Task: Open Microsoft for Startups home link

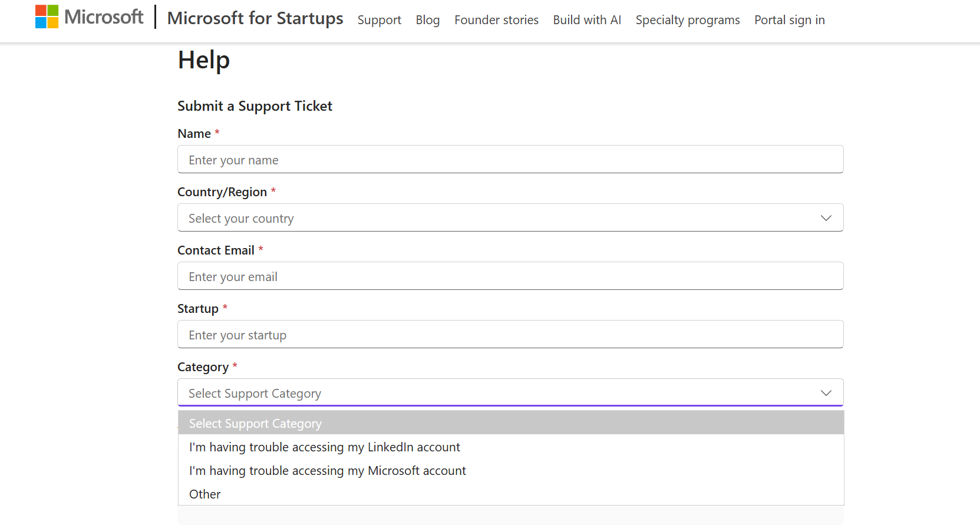Action: pyautogui.click(x=255, y=18)
